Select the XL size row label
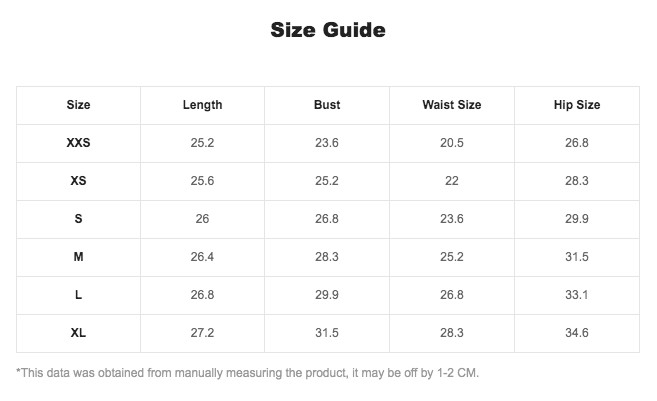The height and width of the screenshot is (401, 657). (78, 333)
